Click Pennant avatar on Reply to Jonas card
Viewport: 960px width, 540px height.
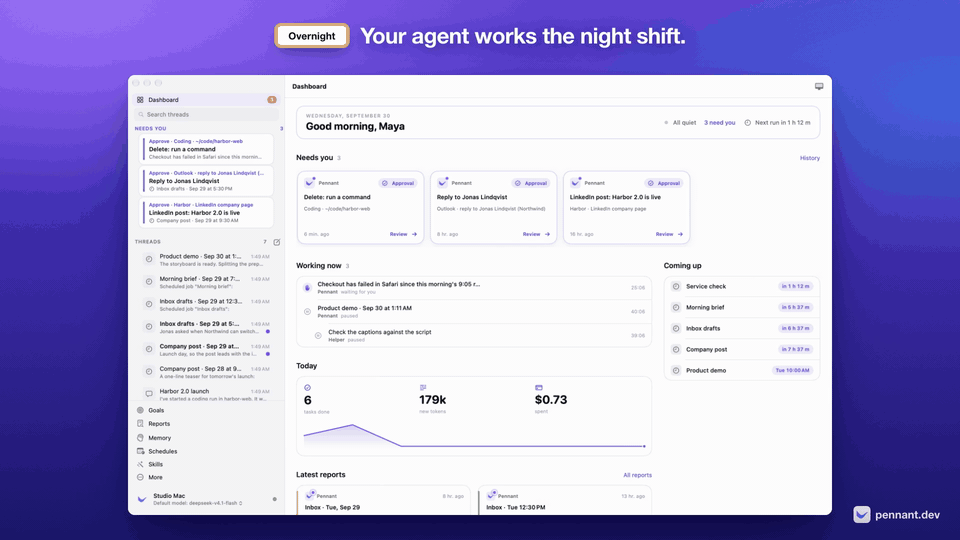[x=443, y=182]
